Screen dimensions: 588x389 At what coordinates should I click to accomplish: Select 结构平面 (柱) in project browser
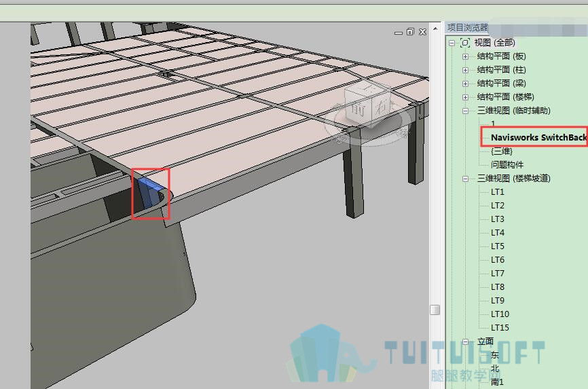501,70
